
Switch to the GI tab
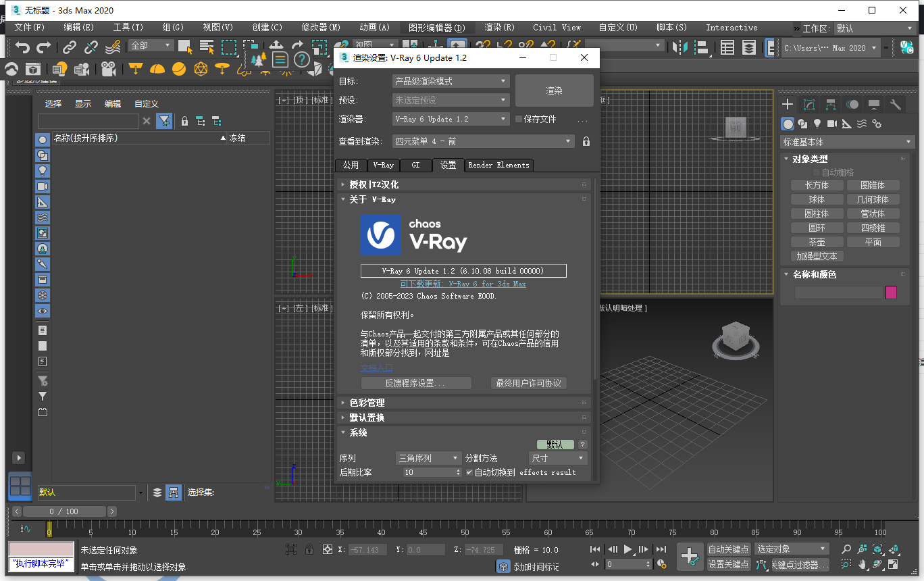pyautogui.click(x=416, y=165)
